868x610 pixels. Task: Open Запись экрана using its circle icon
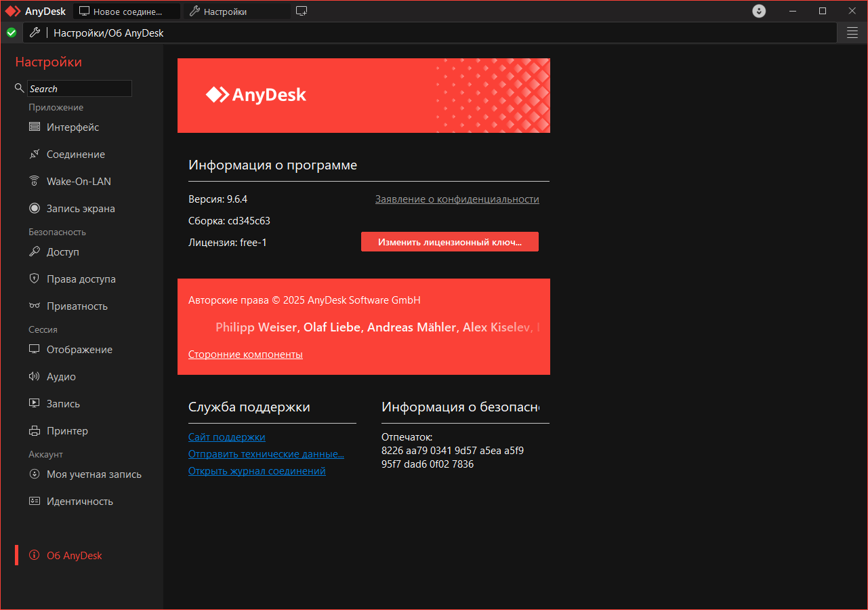pyautogui.click(x=35, y=208)
